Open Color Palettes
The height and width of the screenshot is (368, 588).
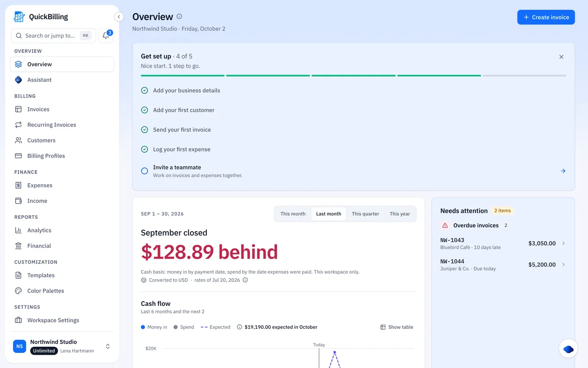point(62,291)
